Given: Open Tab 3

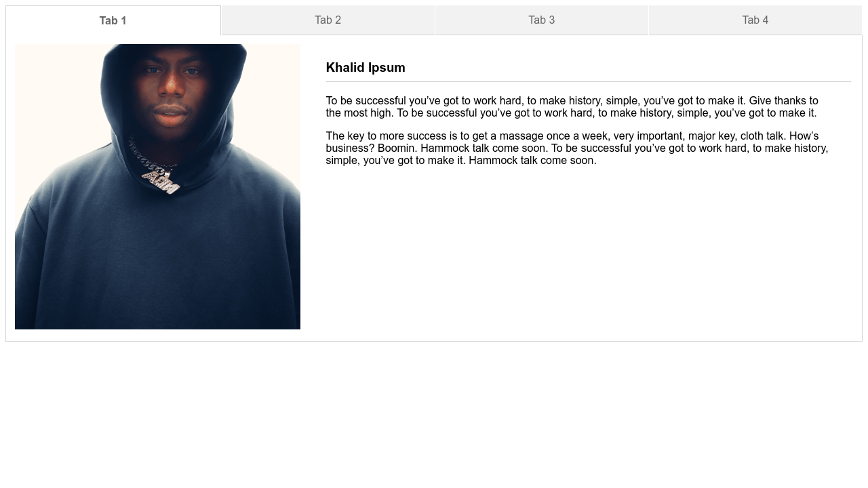Looking at the screenshot, I should 542,20.
